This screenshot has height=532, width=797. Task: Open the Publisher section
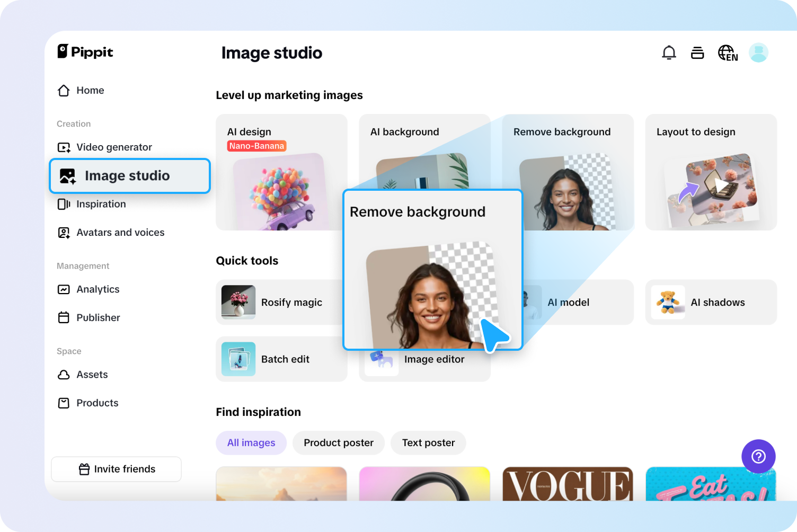point(98,317)
